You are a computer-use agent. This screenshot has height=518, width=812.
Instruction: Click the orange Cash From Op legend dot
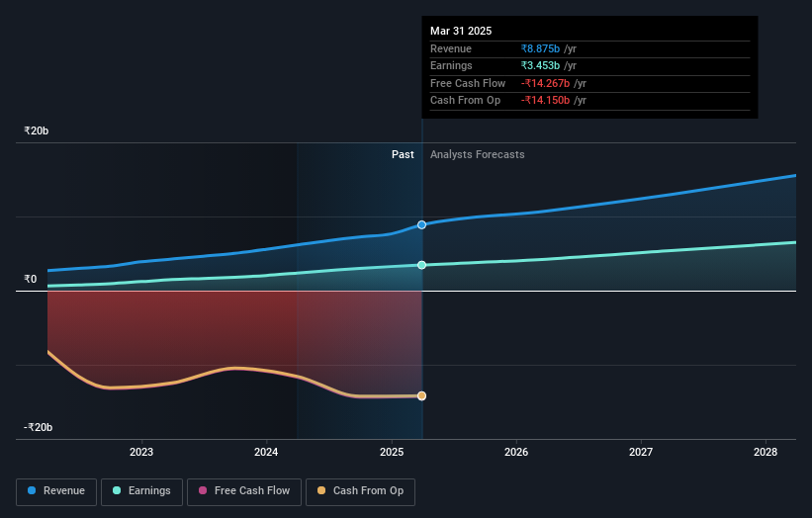(x=321, y=490)
